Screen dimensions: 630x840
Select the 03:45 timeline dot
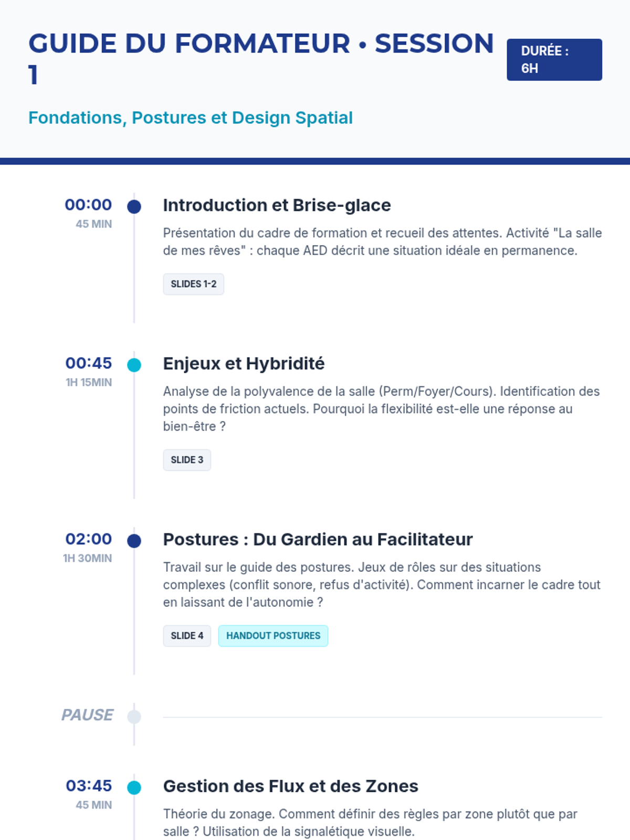pos(134,787)
